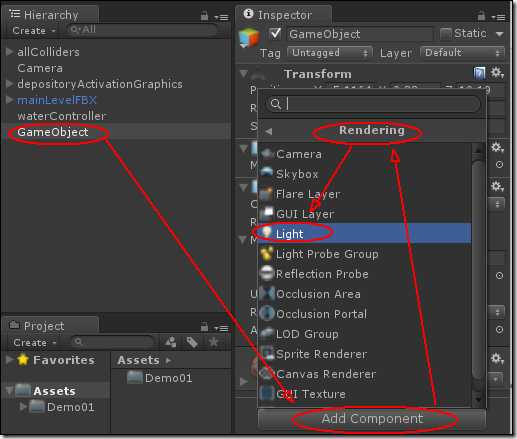Choose Sprite Renderer menu entry
Screen dimensions: 517x439
point(365,354)
